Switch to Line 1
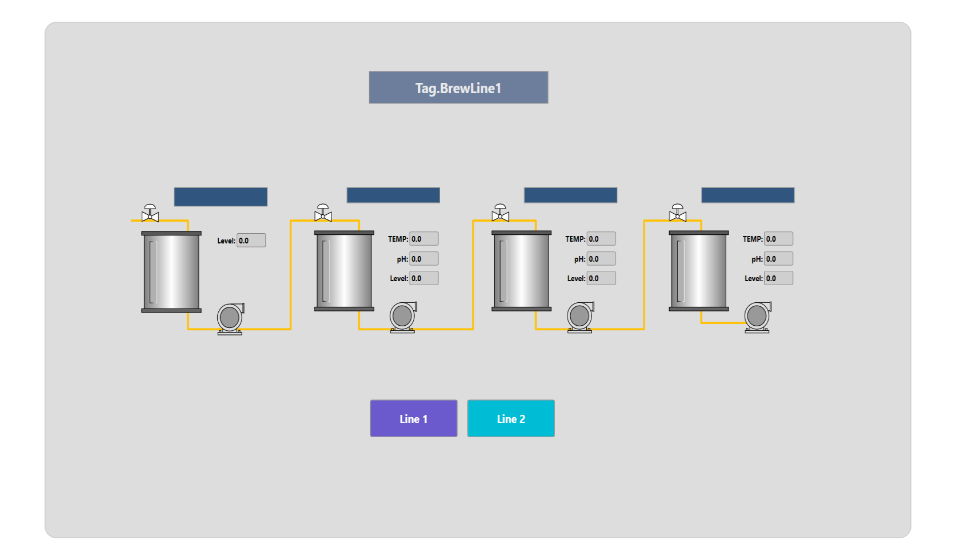The height and width of the screenshot is (560, 956). tap(414, 418)
